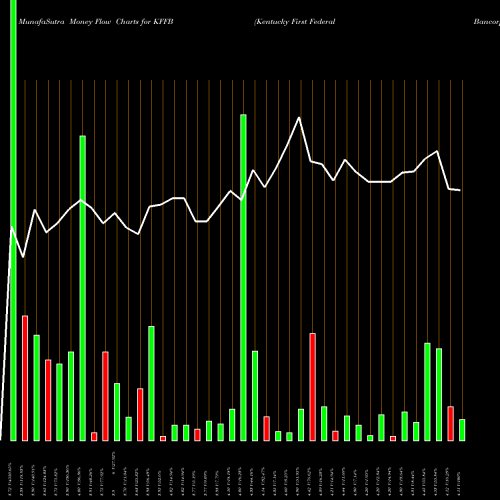Click the green bar extending beyond the chart top

coord(13,220)
